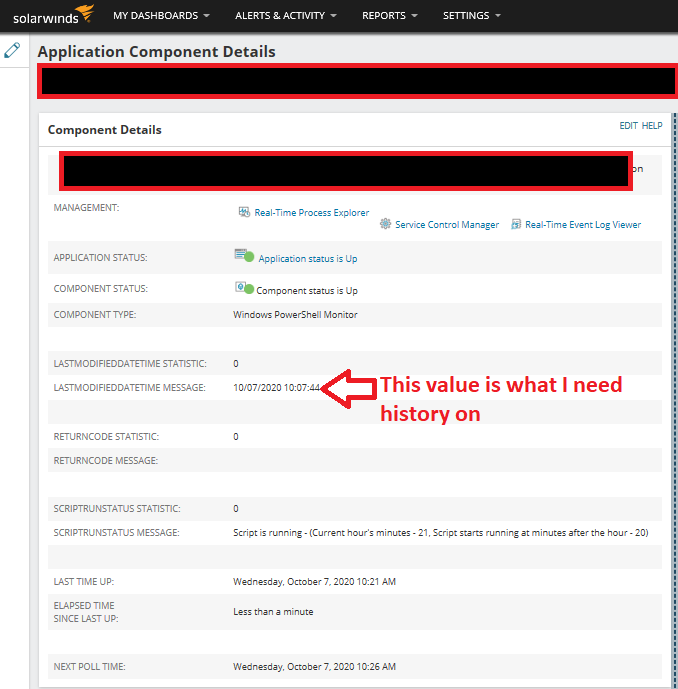The image size is (678, 689).
Task: Click the COMPONENT TYPE label
Action: point(95,315)
